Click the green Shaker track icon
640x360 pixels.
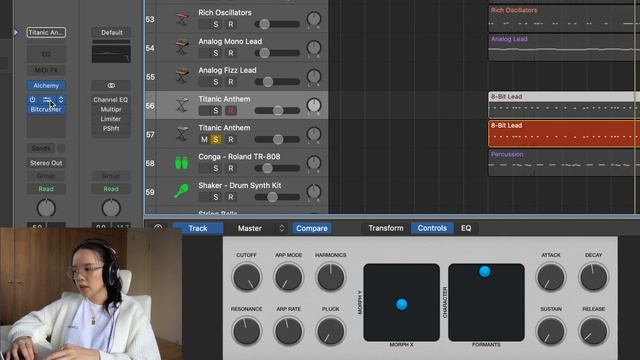pos(182,191)
